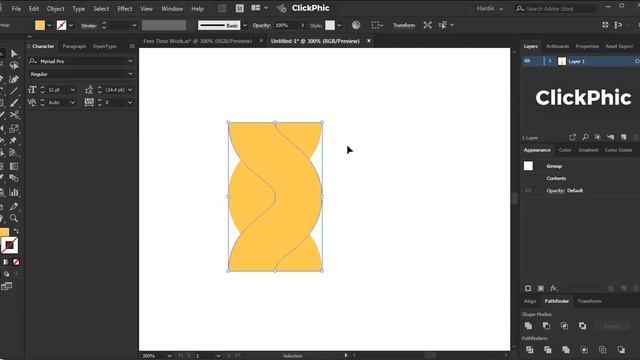Open 12 pt font size dropdown
Viewport: 640px width, 360px height.
coord(73,90)
